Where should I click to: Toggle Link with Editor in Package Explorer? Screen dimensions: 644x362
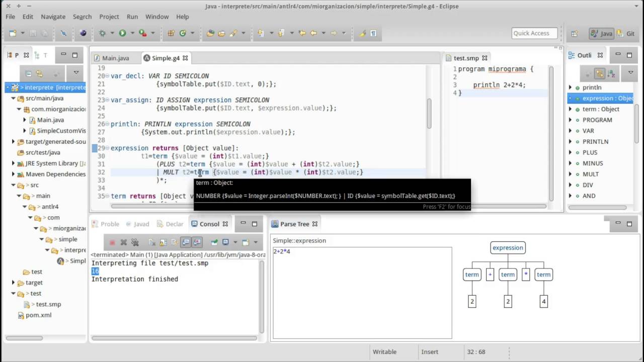pyautogui.click(x=40, y=73)
